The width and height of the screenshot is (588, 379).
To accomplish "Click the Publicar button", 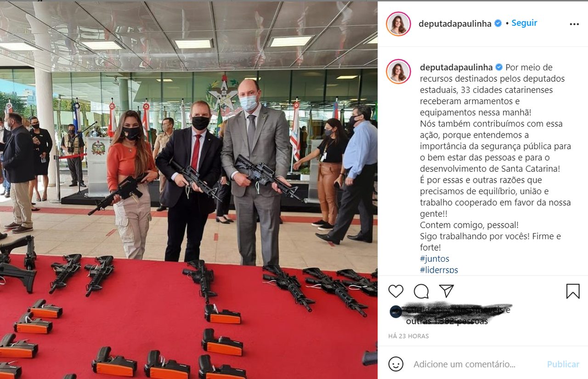I will pos(563,364).
